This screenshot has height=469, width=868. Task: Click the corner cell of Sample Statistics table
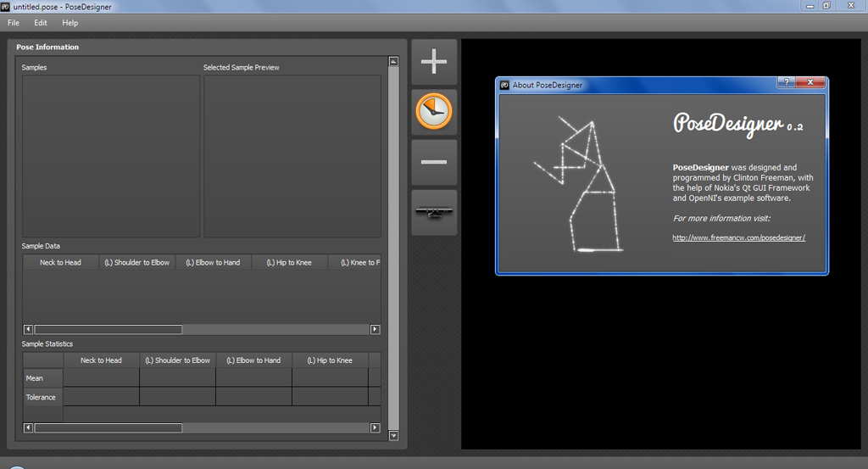43,360
